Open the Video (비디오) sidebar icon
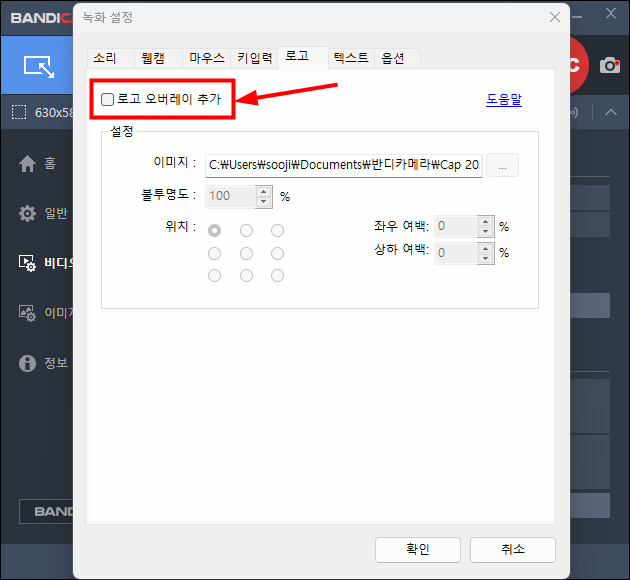 point(28,262)
